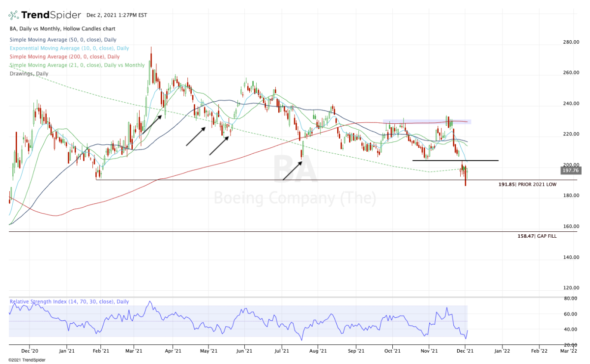This screenshot has height=364, width=590.
Task: Click the RSI 20.00 axis label
Action: click(571, 344)
